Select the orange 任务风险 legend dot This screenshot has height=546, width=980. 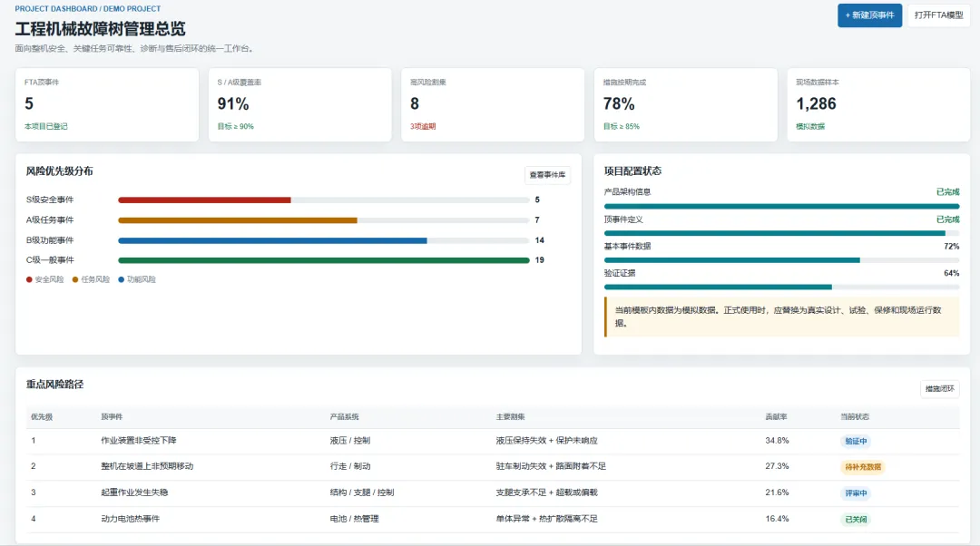[75, 280]
